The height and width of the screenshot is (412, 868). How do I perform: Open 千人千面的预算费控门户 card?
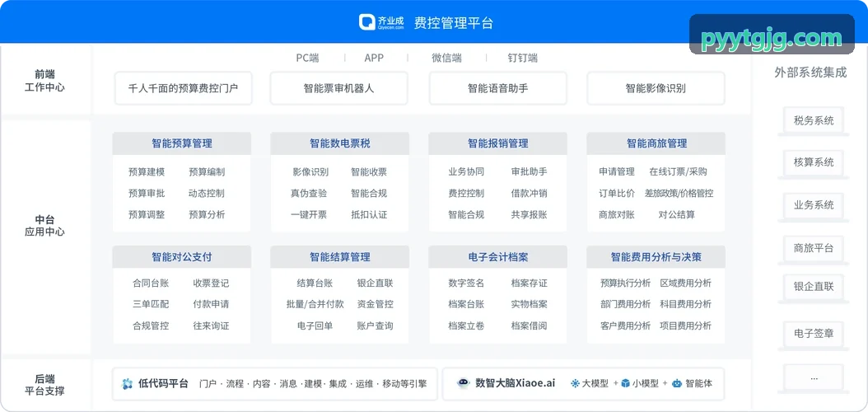[x=183, y=88]
